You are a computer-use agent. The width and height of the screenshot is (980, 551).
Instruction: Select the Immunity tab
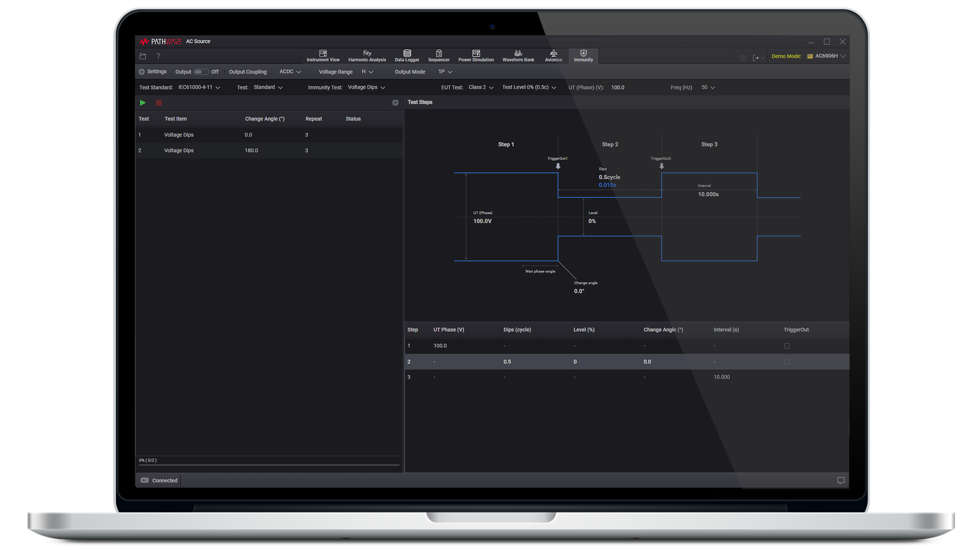[583, 56]
